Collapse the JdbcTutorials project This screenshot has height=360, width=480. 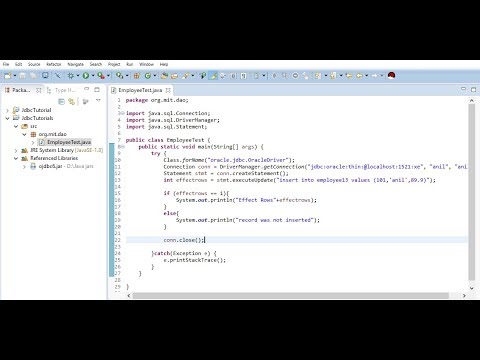[x=7, y=118]
